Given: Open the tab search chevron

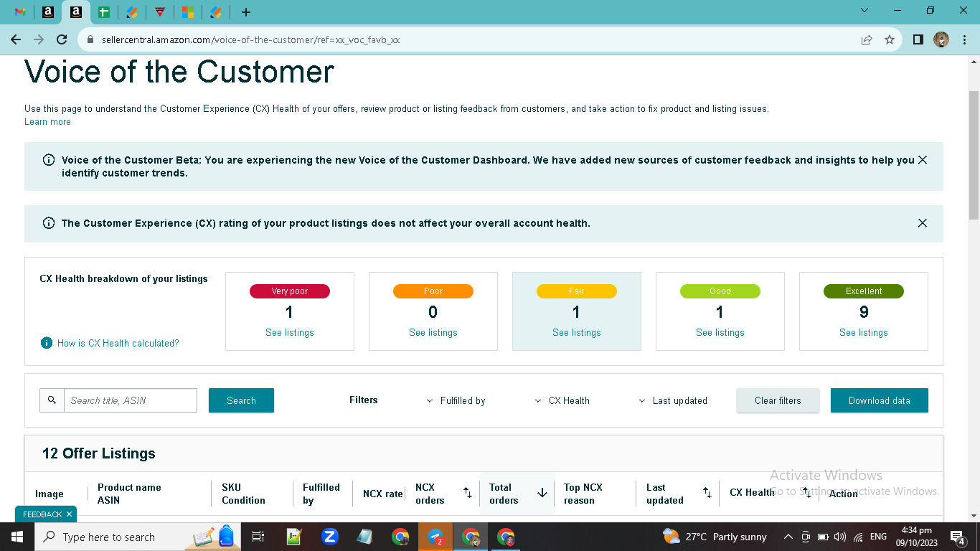Looking at the screenshot, I should click(x=864, y=11).
